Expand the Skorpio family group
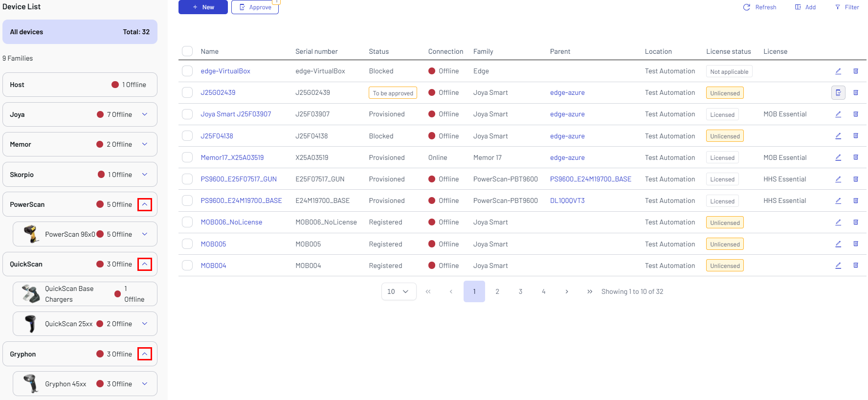868x400 pixels. [145, 175]
